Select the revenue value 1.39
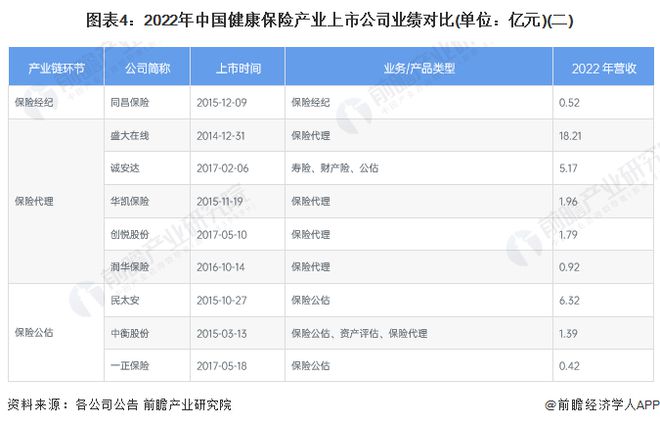660x425 pixels. (x=568, y=333)
